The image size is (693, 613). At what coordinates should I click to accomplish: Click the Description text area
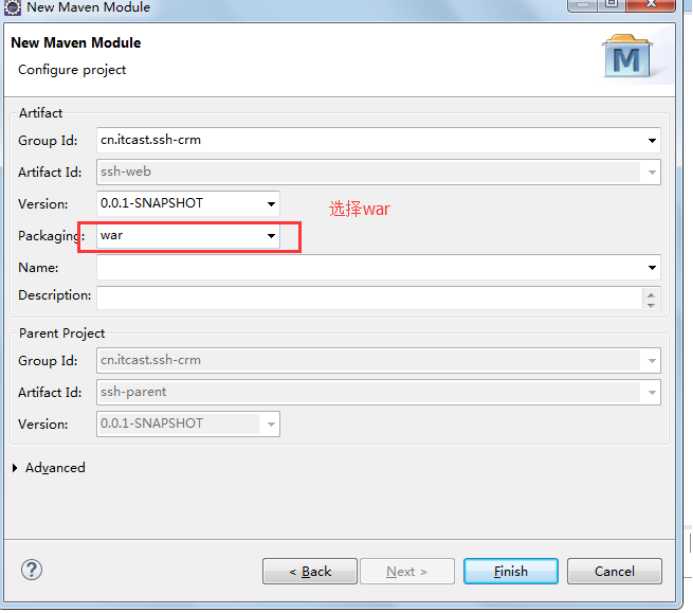378,298
